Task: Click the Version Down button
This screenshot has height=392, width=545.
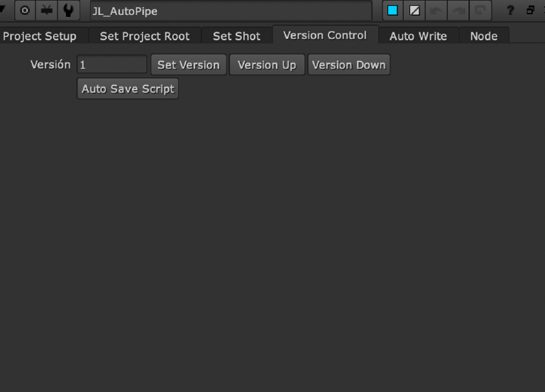Action: 348,65
